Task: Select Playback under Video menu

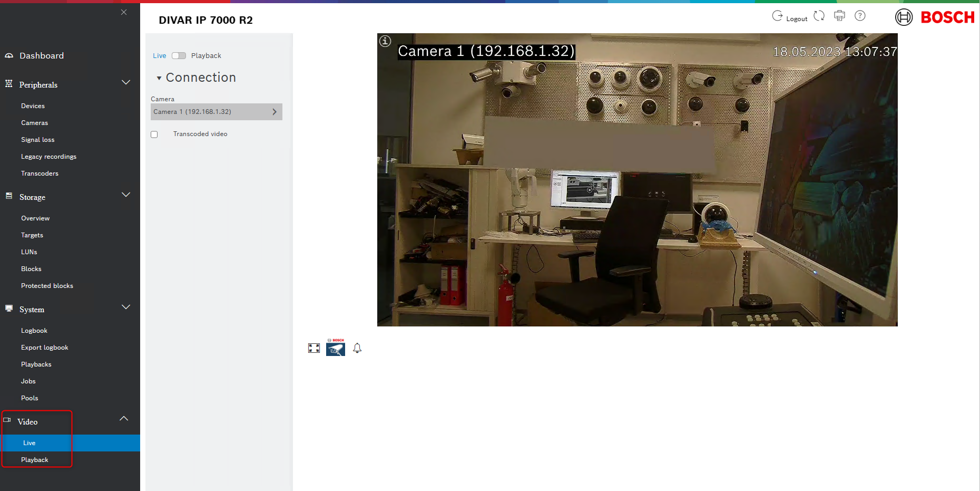Action: (x=35, y=460)
